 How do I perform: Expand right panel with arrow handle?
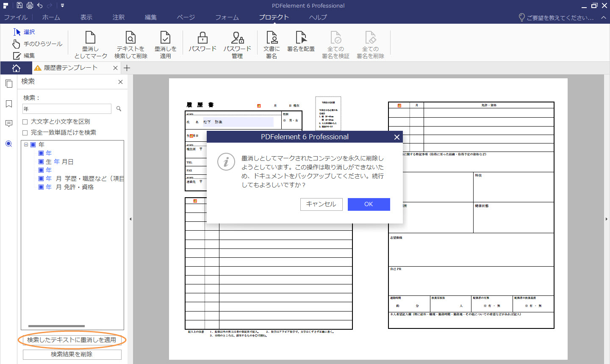coord(607,219)
